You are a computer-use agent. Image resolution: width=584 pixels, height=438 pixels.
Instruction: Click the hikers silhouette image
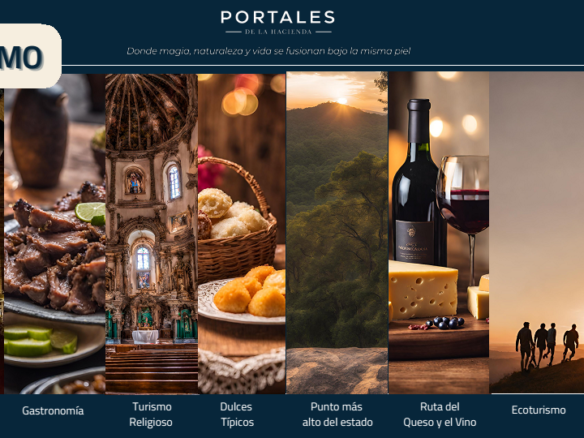[x=537, y=232]
